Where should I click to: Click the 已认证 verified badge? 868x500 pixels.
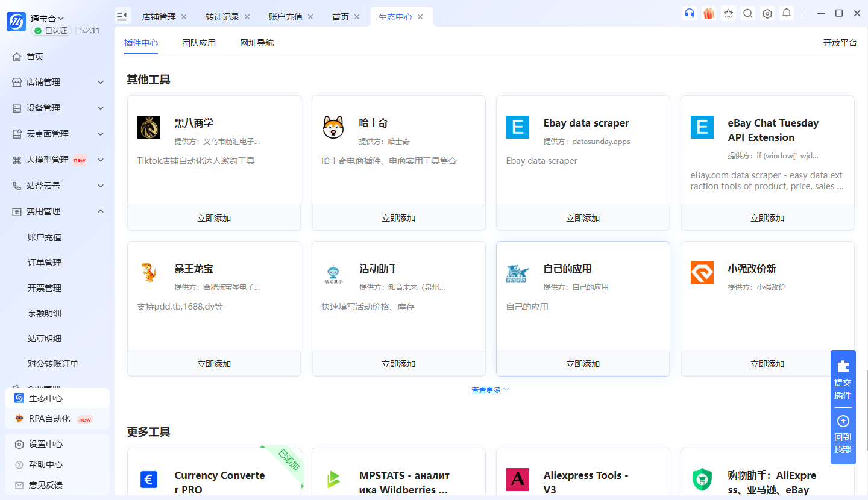[x=52, y=30]
